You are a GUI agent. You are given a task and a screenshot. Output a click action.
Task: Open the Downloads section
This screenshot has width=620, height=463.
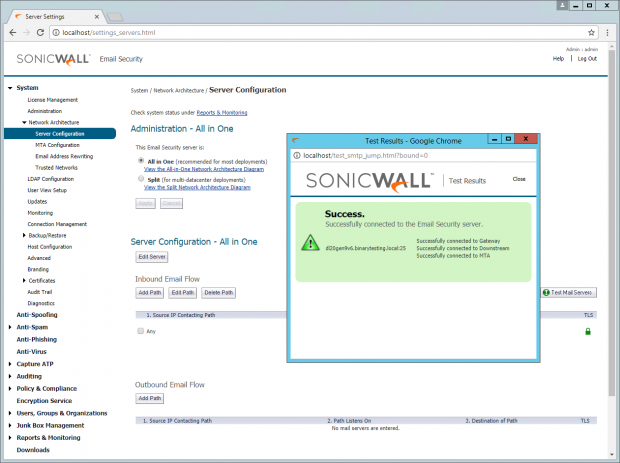pos(33,450)
